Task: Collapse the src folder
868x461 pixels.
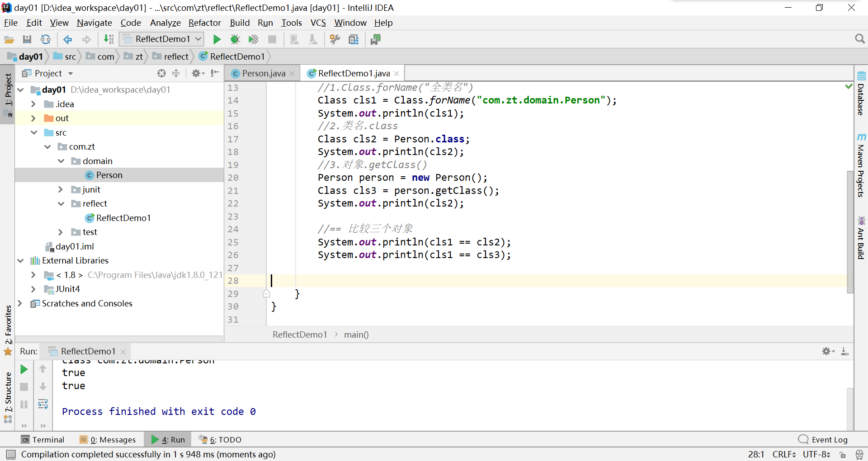Action: pos(34,133)
